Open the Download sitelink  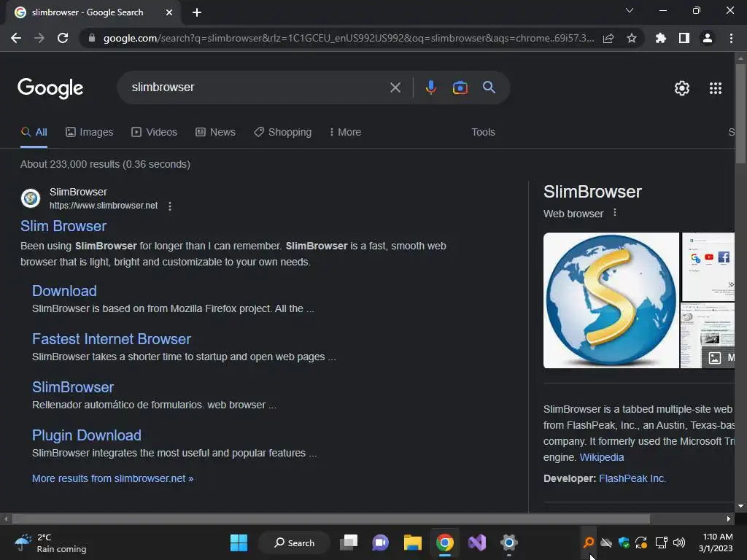[64, 291]
